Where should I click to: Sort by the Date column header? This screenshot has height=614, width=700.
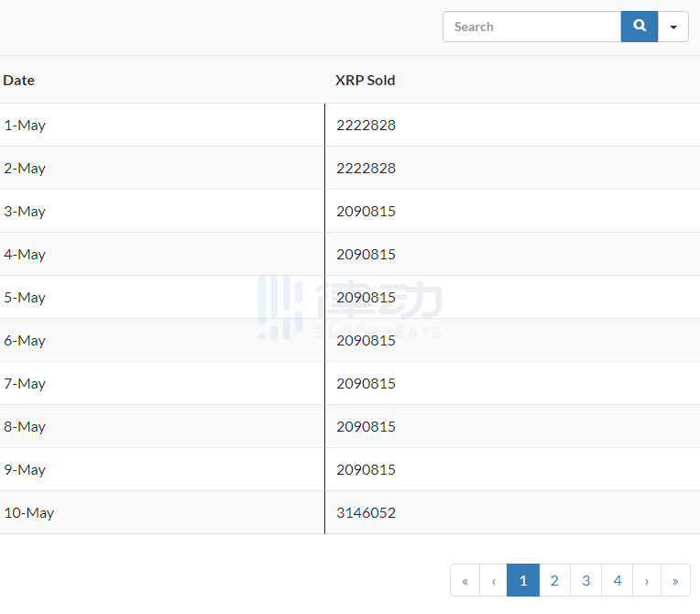[x=18, y=81]
